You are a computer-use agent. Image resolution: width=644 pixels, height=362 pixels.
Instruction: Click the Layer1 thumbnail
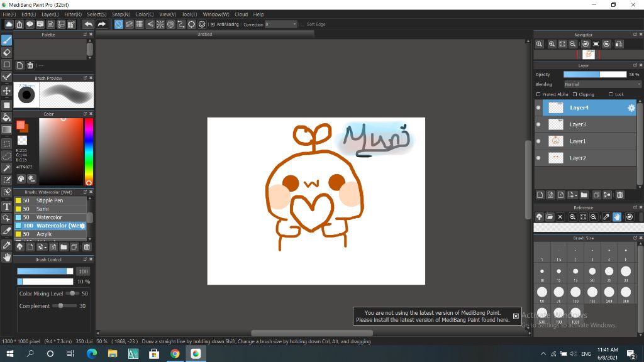pos(556,141)
